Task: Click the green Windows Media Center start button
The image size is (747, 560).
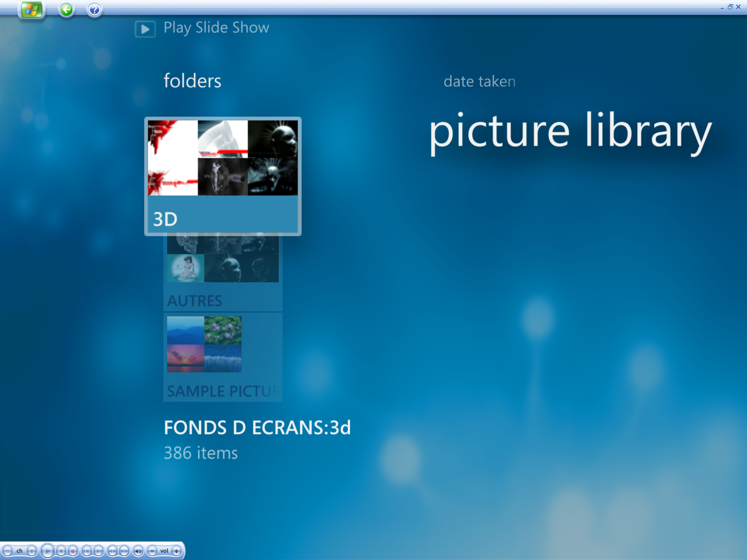Action: (x=31, y=10)
